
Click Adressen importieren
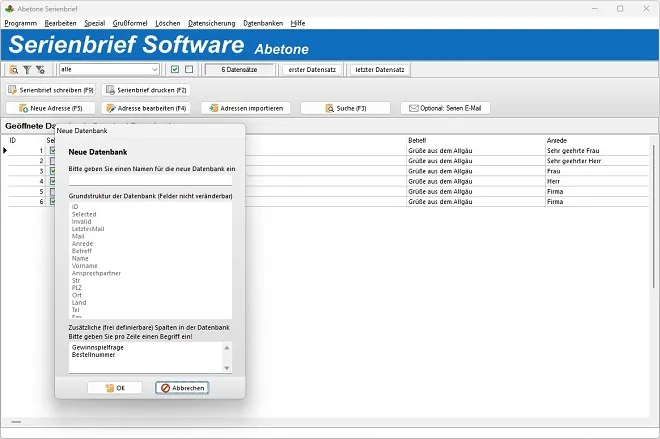pyautogui.click(x=246, y=108)
